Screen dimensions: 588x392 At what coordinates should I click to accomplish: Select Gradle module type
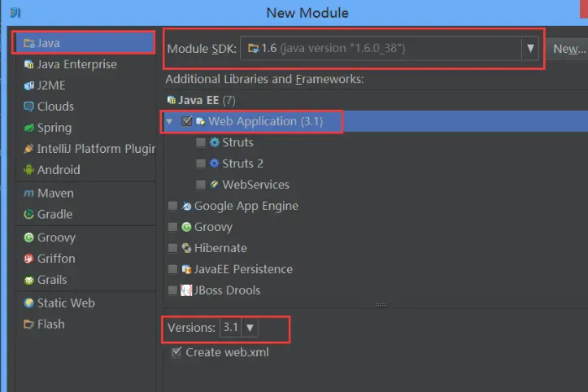pos(85,214)
